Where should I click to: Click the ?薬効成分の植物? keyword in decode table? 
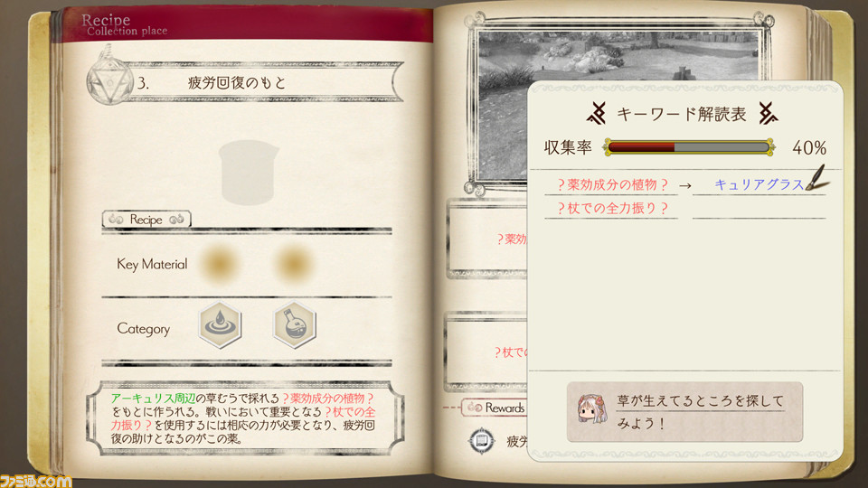(x=612, y=184)
